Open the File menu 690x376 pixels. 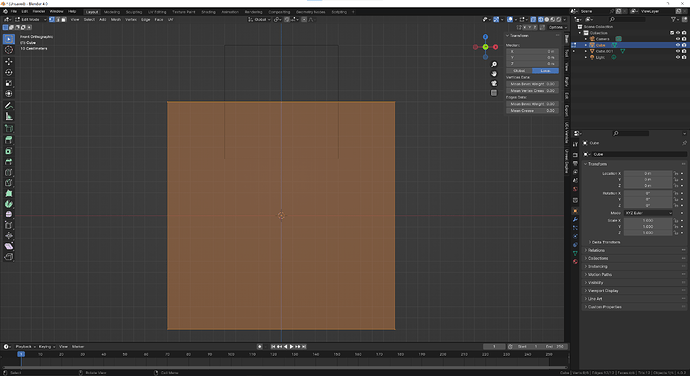tap(14, 11)
